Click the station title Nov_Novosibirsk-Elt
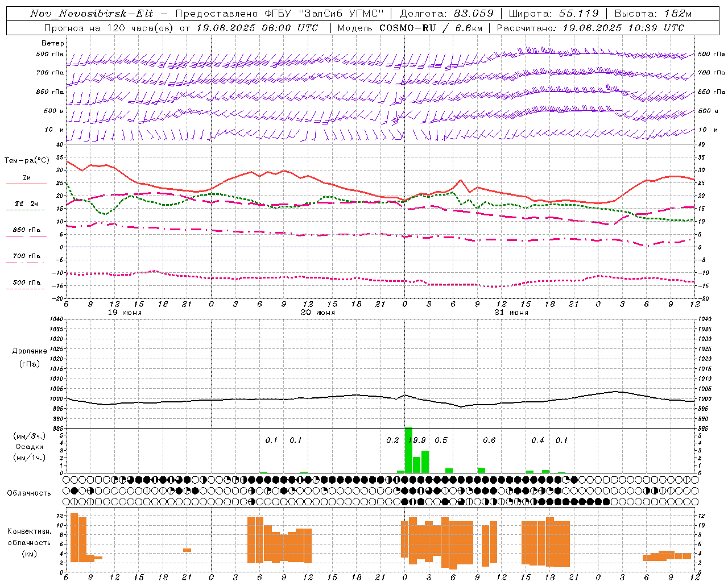 click(x=92, y=14)
